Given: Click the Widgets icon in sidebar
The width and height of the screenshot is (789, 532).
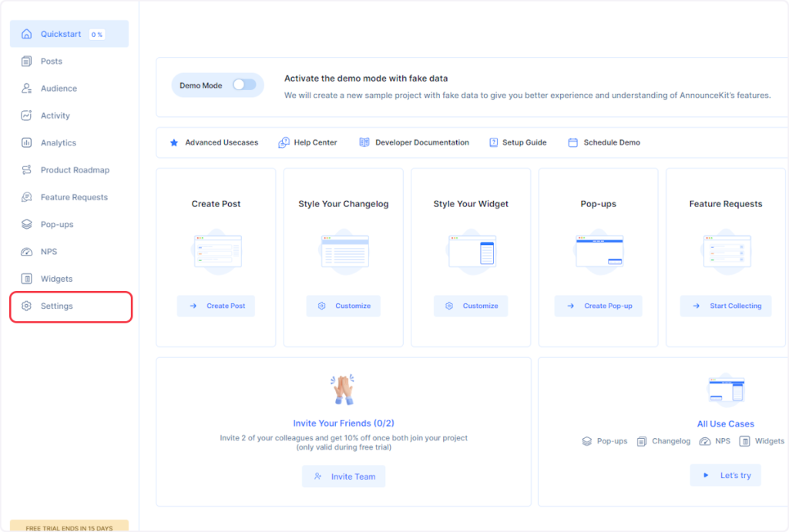Looking at the screenshot, I should (x=26, y=279).
